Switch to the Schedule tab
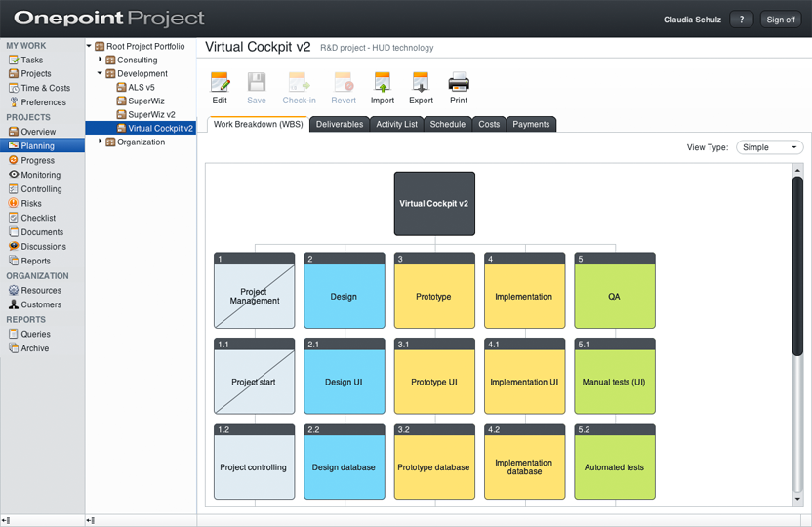This screenshot has height=527, width=812. pos(447,124)
